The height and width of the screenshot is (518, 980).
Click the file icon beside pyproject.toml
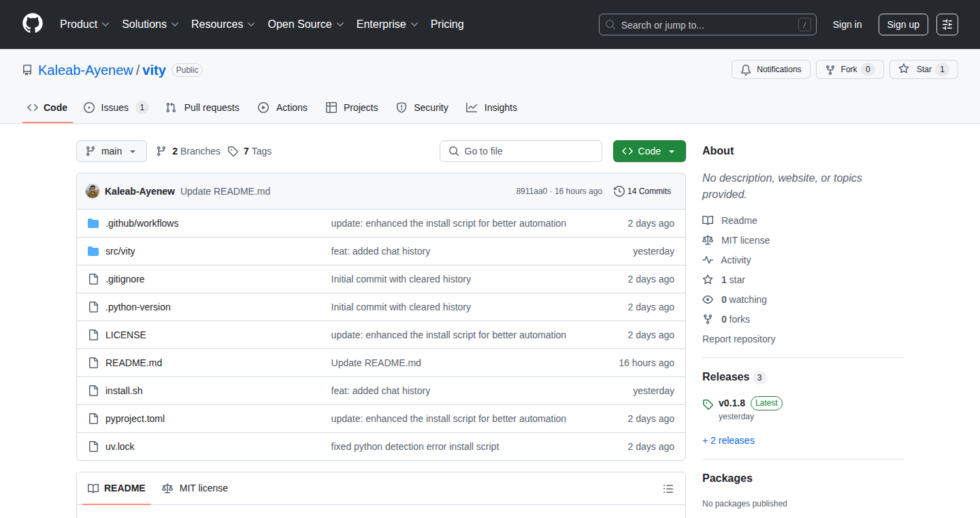(x=93, y=419)
